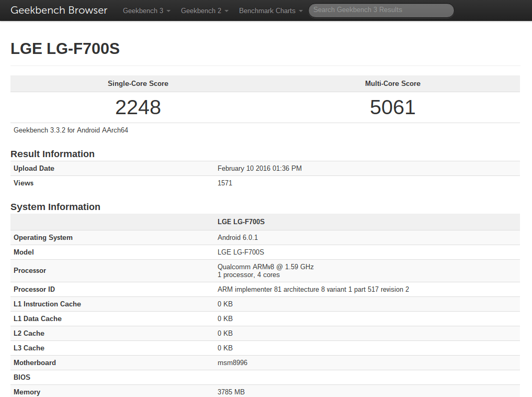Click the Views count 1571
This screenshot has height=397, width=532.
click(x=224, y=183)
